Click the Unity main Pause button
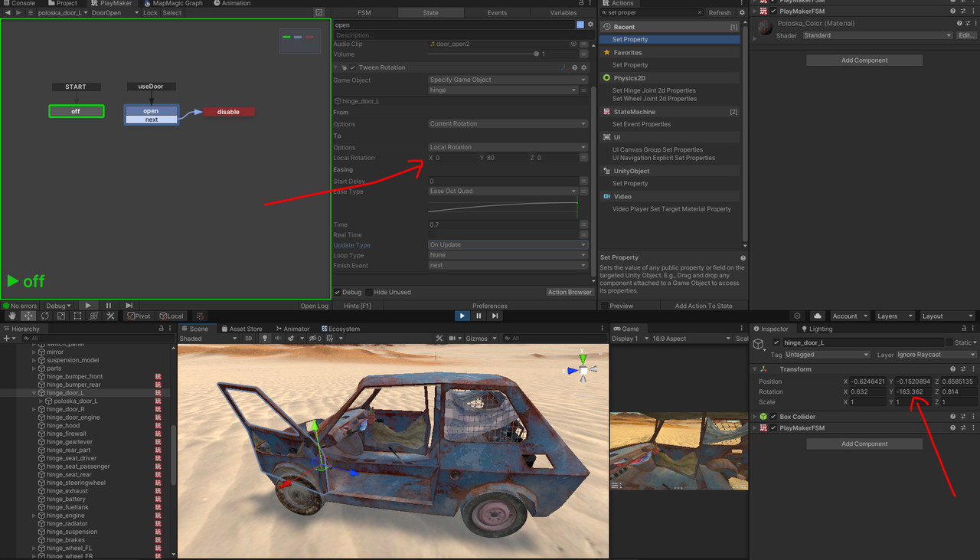Image resolution: width=980 pixels, height=560 pixels. pos(479,316)
